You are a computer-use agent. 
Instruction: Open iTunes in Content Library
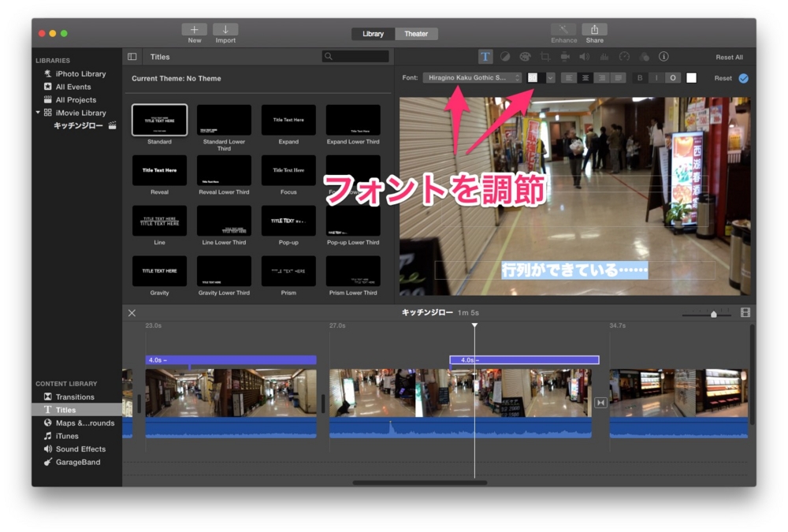pos(61,436)
